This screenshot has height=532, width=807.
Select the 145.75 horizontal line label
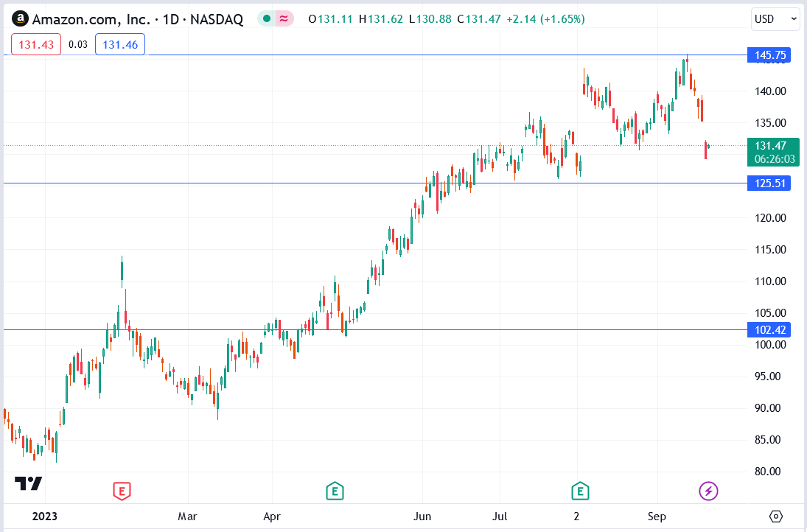click(x=769, y=55)
